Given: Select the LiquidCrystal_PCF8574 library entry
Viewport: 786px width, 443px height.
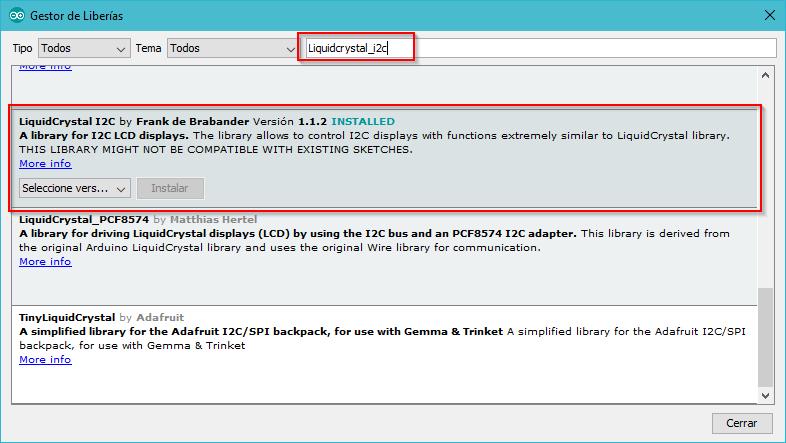Looking at the screenshot, I should pos(380,241).
